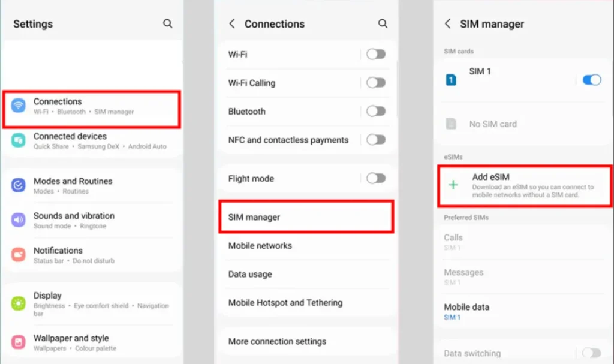Tap Add eSIM option
Viewport: 614px width, 364px height.
tap(525, 186)
